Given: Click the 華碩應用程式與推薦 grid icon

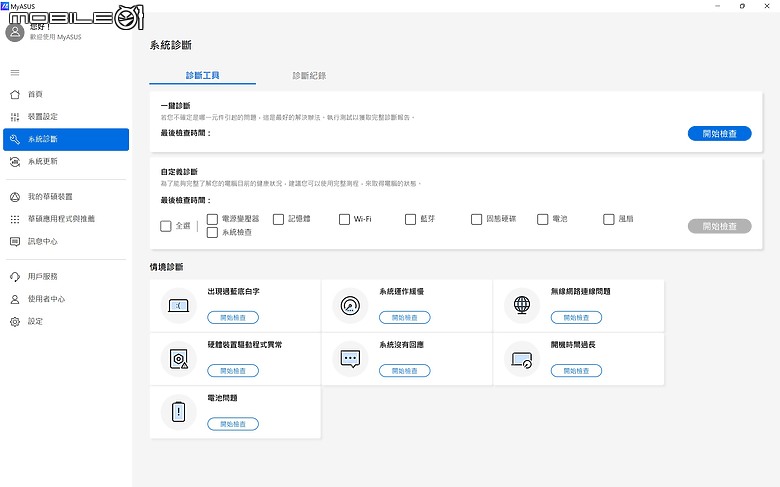Looking at the screenshot, I should click(x=15, y=219).
